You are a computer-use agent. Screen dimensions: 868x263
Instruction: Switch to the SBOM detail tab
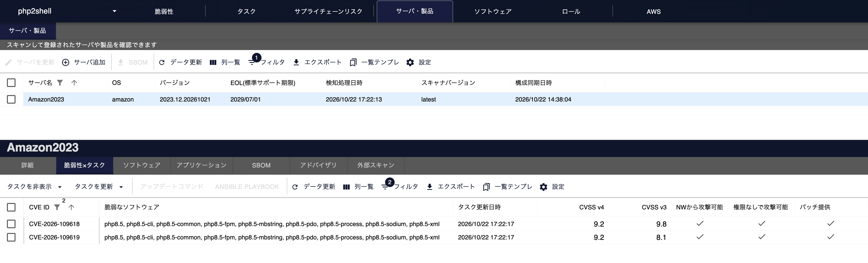(x=261, y=165)
